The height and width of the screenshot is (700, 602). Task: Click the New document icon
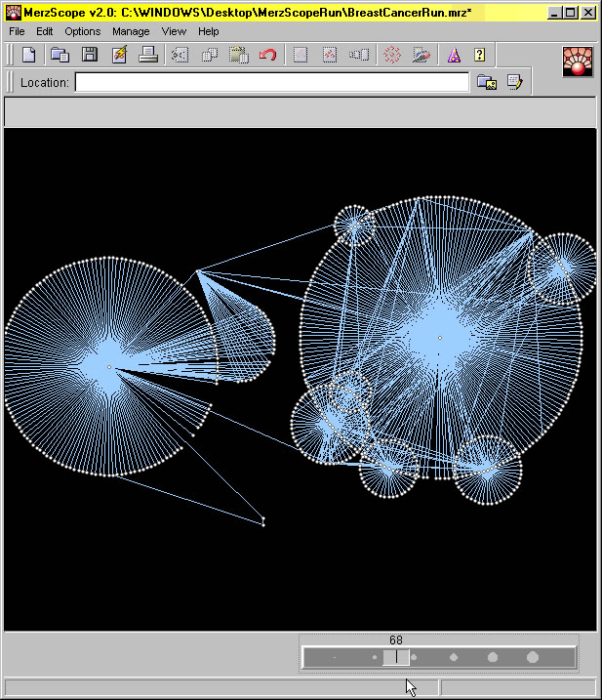tap(29, 55)
